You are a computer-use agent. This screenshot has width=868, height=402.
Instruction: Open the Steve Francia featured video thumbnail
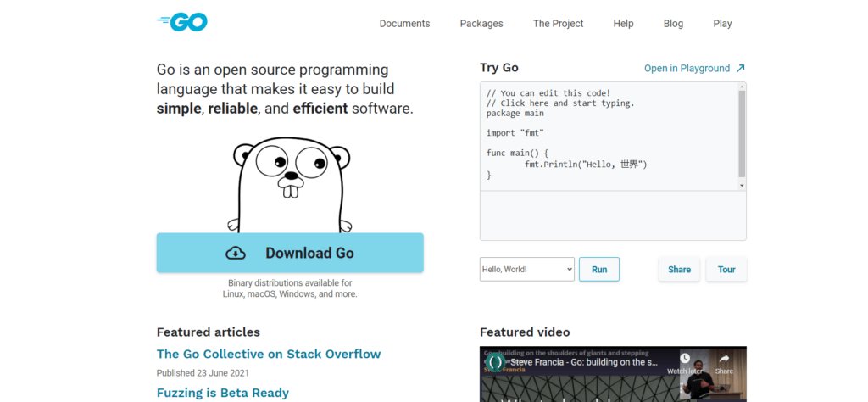coord(613,374)
